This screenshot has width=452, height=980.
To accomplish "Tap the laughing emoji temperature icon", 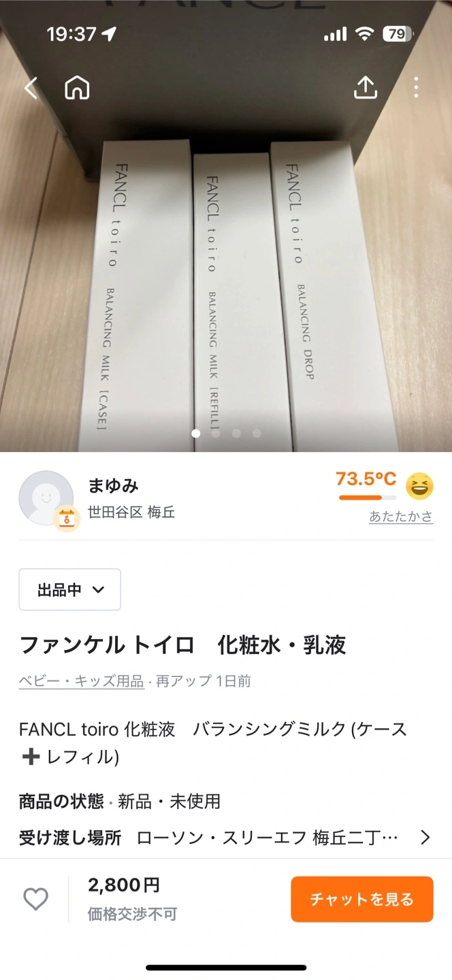I will tap(419, 486).
